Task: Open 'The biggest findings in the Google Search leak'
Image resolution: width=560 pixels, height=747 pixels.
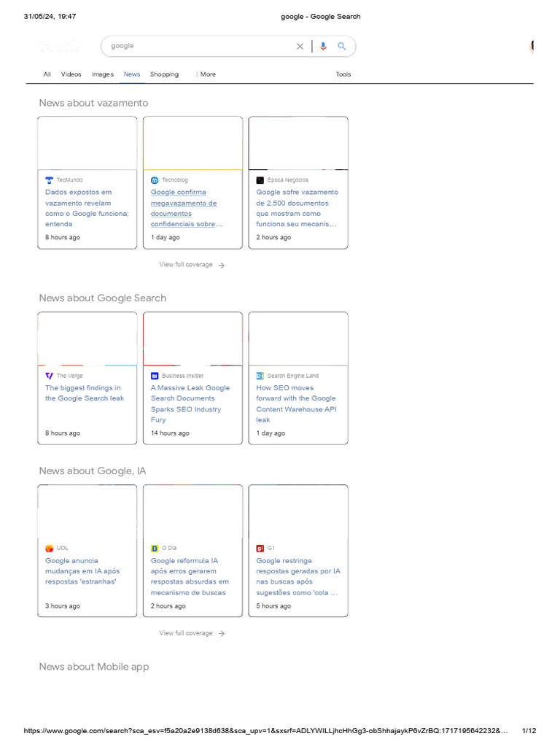Action: tap(85, 393)
